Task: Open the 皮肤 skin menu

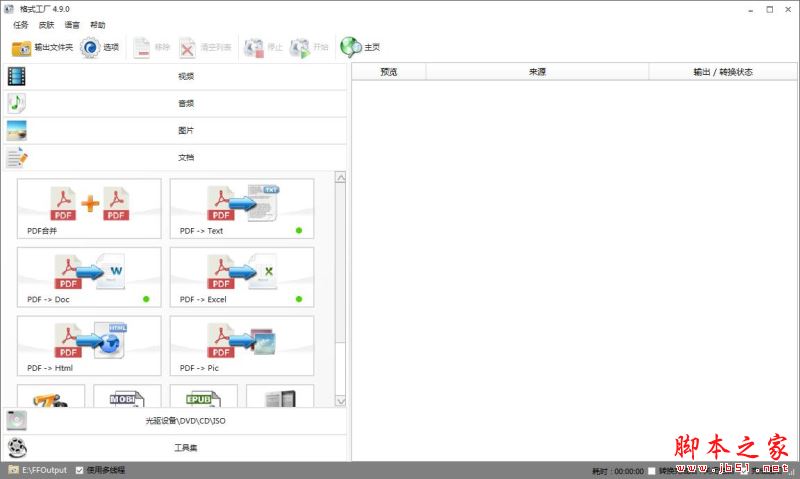Action: pos(47,24)
